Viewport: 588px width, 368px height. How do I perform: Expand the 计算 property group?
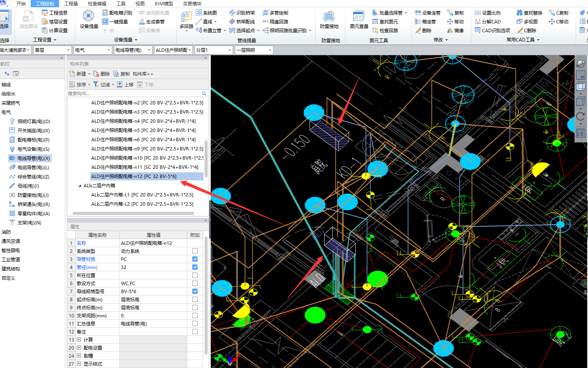[x=79, y=340]
